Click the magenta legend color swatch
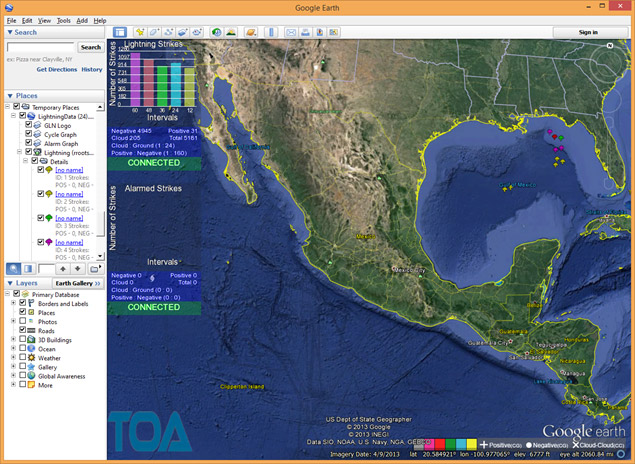 [430, 445]
